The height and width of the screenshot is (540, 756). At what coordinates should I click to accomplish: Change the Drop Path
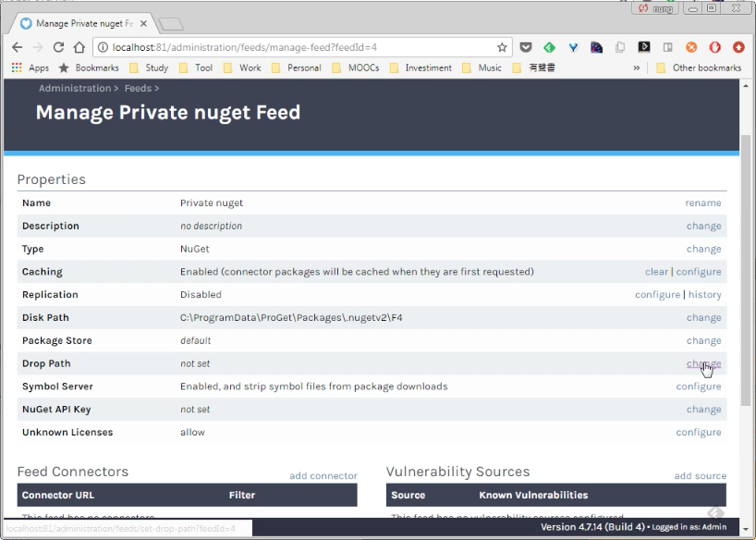[704, 363]
